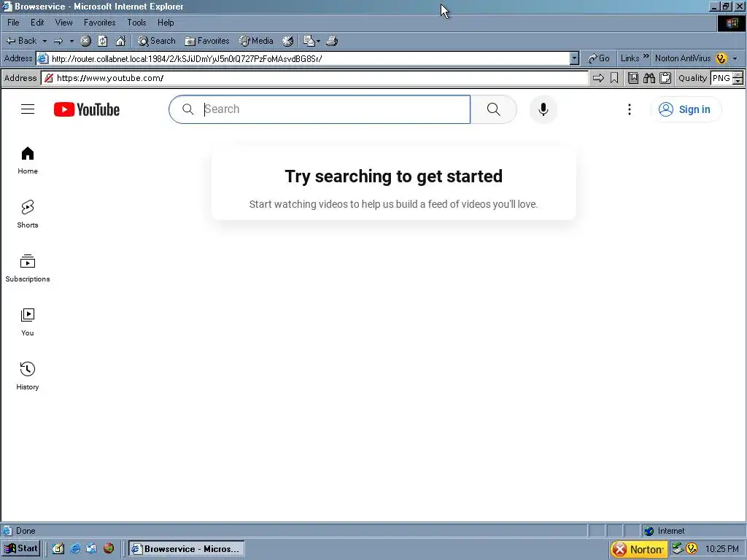Screen dimensions: 747x560
Task: Open YouTube settings three-dot menu
Action: (630, 109)
